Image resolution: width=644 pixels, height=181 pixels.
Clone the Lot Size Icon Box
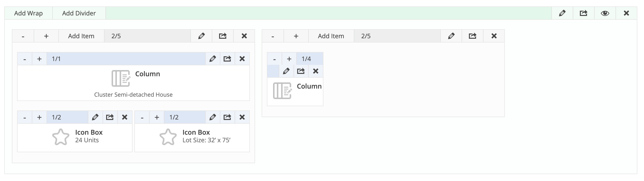(x=227, y=117)
